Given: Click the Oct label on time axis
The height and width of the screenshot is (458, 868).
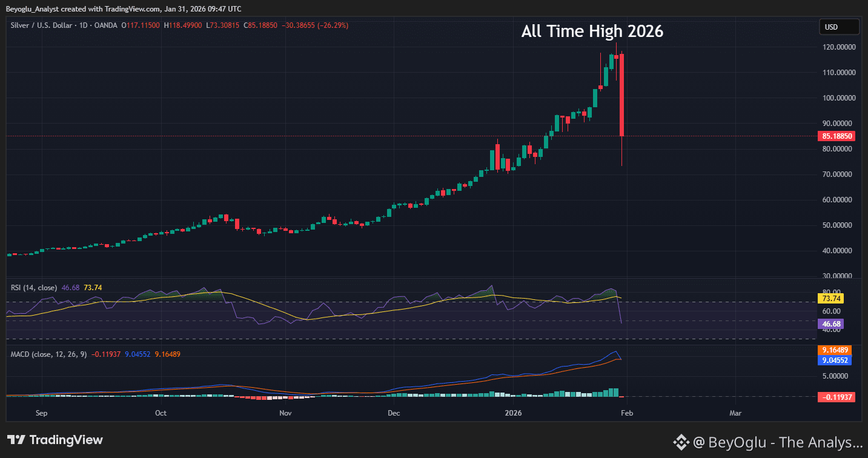Looking at the screenshot, I should [x=161, y=414].
